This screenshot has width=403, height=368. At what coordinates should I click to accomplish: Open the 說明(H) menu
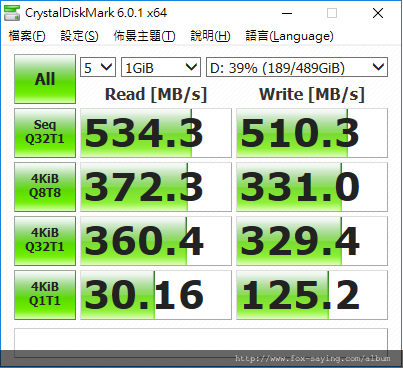(x=210, y=36)
